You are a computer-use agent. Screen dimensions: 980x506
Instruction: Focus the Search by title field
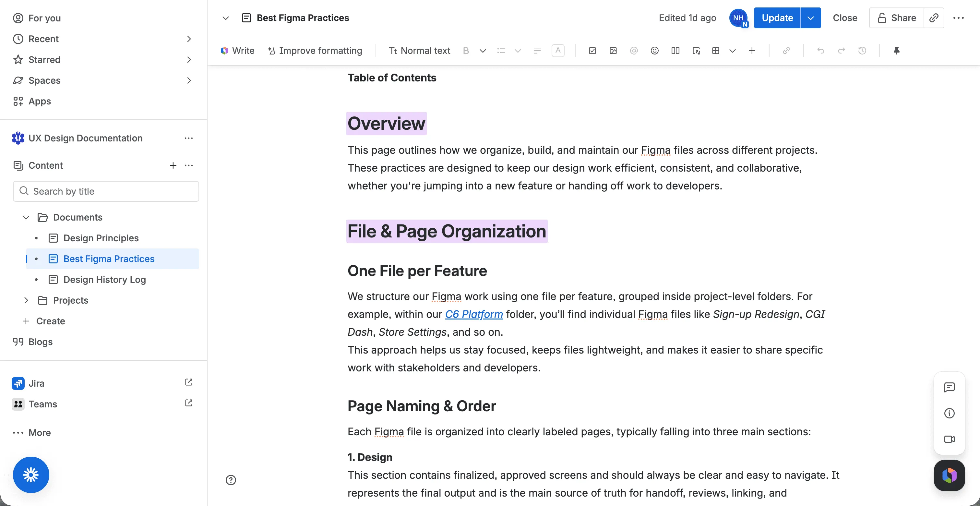click(x=106, y=191)
